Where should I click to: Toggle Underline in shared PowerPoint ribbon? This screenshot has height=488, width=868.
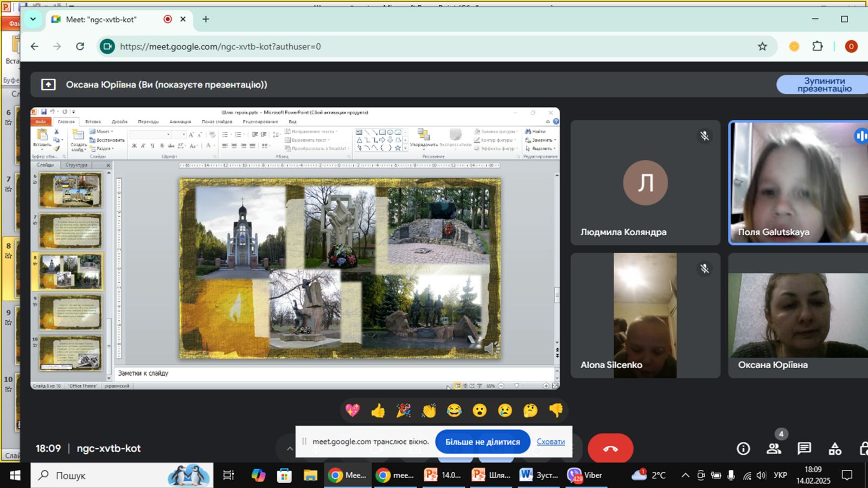(x=152, y=146)
